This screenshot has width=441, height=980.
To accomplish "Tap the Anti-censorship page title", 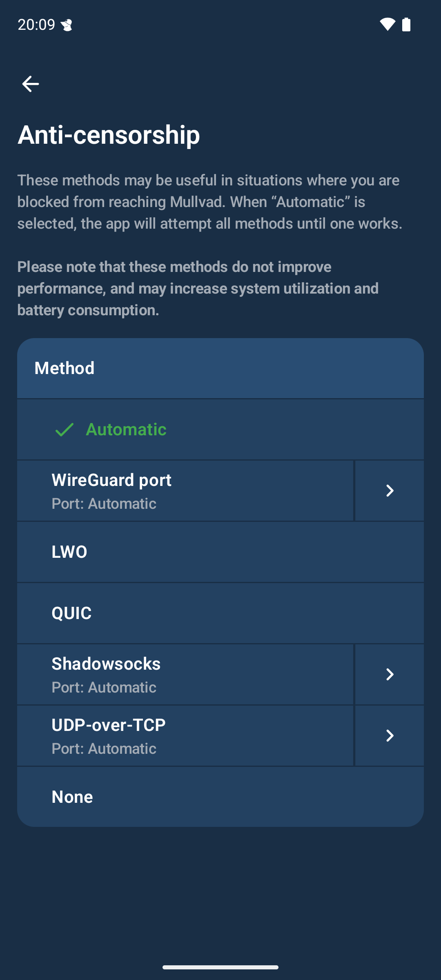I will point(108,135).
